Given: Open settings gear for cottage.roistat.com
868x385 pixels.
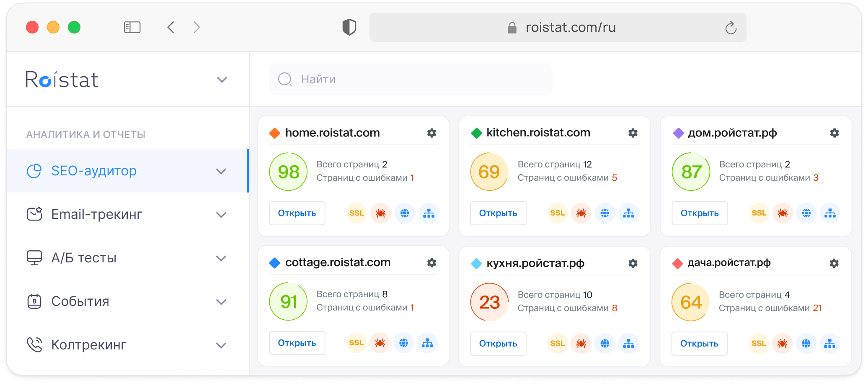Looking at the screenshot, I should [x=431, y=263].
